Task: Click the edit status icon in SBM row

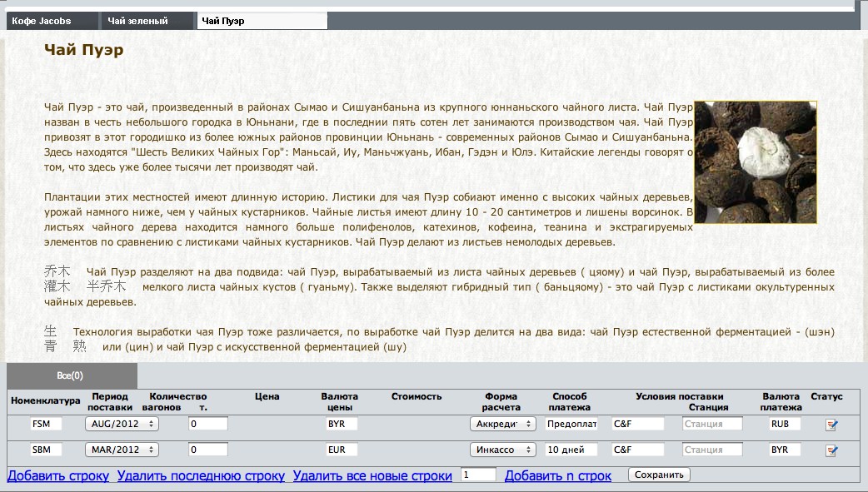Action: tap(831, 450)
